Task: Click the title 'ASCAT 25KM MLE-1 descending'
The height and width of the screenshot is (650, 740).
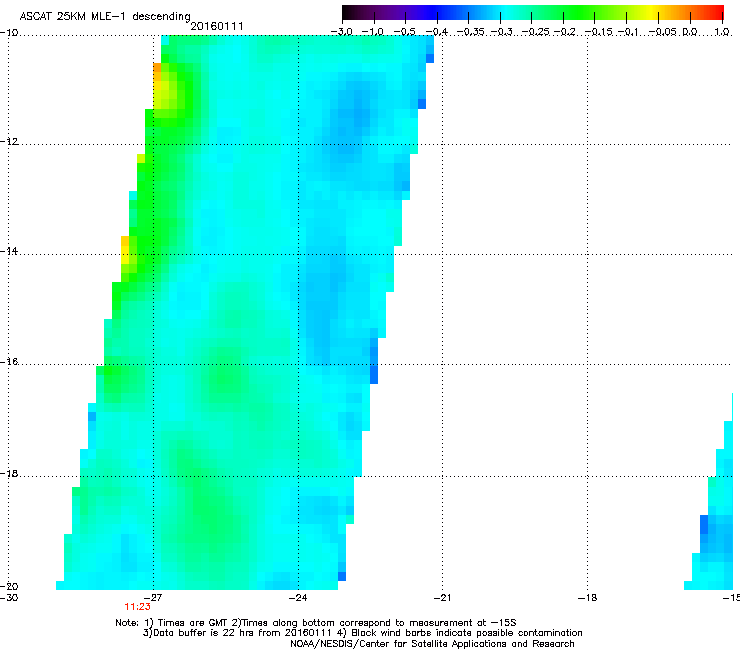Action: click(105, 16)
